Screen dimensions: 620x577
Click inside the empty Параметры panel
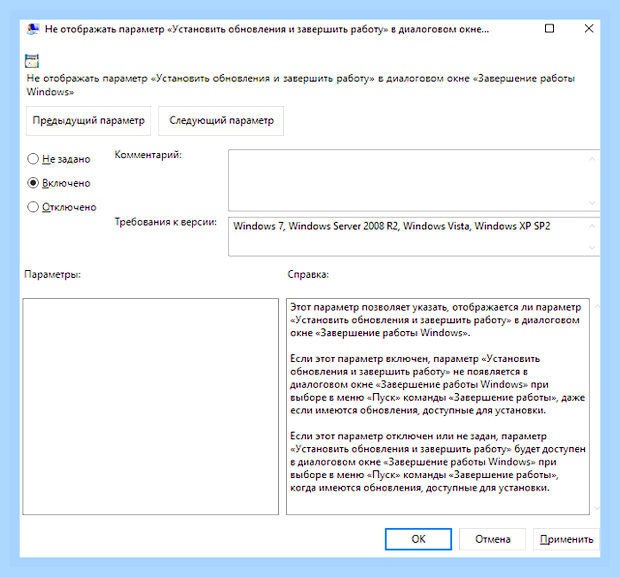[x=151, y=407]
